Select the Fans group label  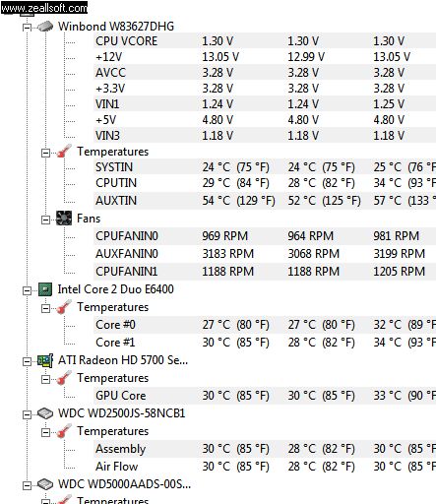[89, 219]
